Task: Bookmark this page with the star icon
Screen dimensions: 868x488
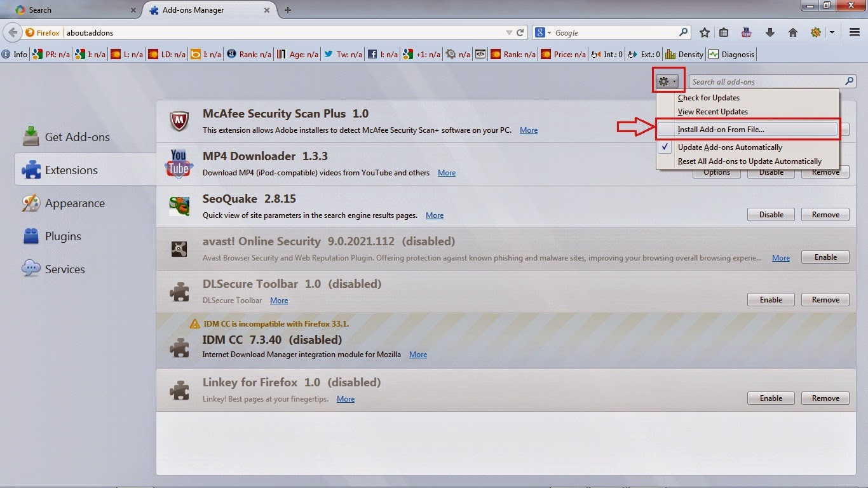Action: (705, 32)
